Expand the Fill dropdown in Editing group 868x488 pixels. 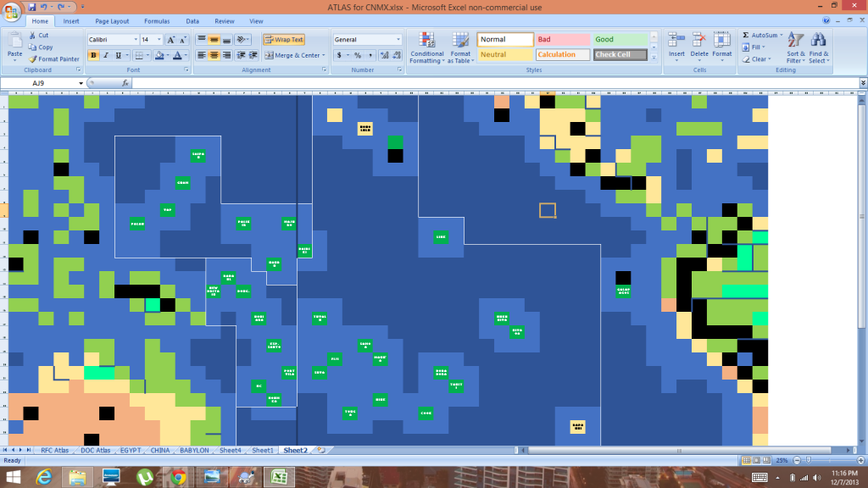(763, 47)
